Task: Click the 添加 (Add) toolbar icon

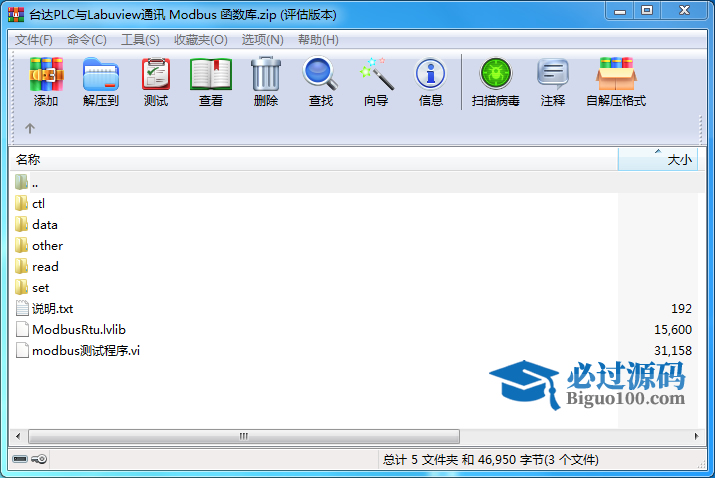Action: click(46, 74)
